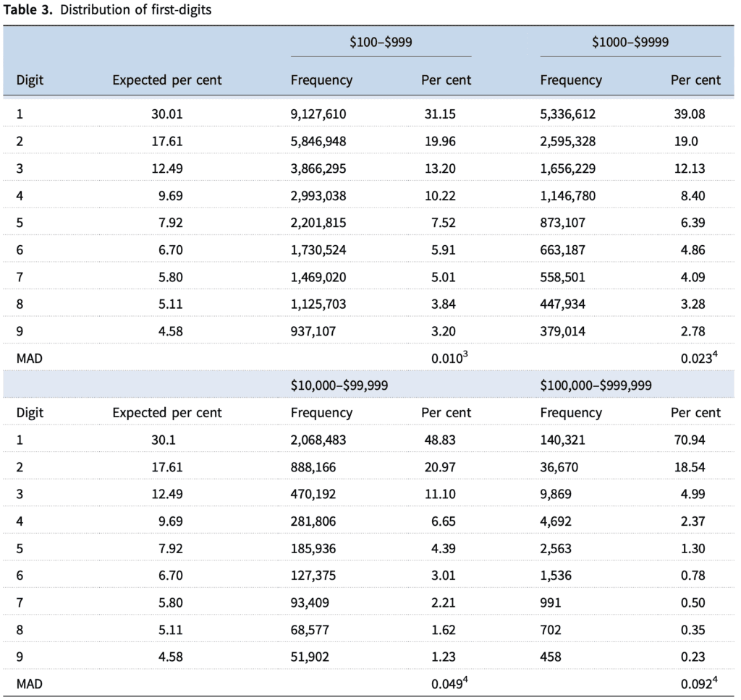
Task: Click the "$100,000–$999,999" range header
Action: tap(596, 386)
